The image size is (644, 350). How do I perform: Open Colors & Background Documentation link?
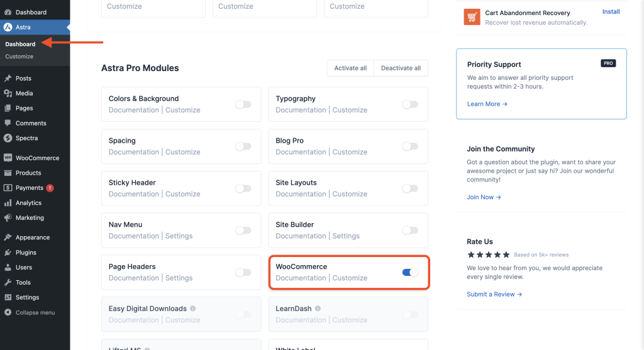tap(134, 111)
